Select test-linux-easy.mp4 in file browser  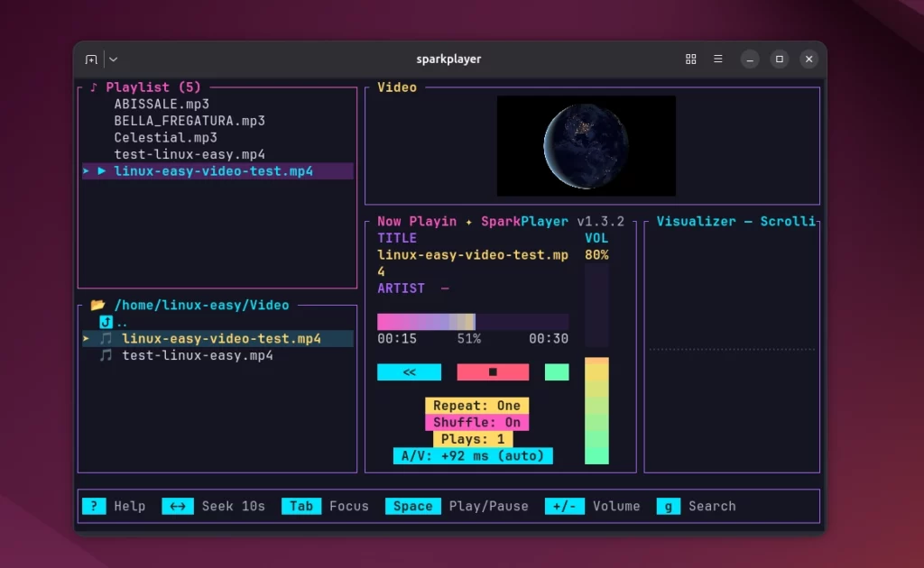click(x=198, y=355)
